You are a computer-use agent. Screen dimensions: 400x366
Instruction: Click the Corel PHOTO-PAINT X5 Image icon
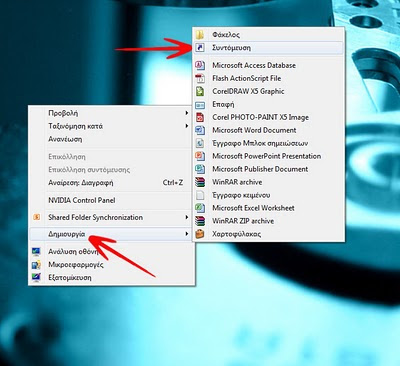[200, 117]
